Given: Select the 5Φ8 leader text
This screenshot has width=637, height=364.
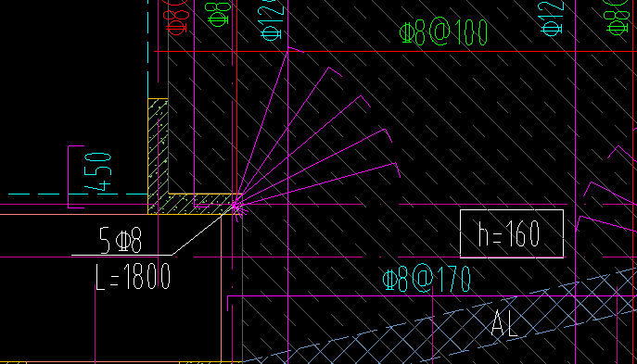Looking at the screenshot, I should [121, 240].
